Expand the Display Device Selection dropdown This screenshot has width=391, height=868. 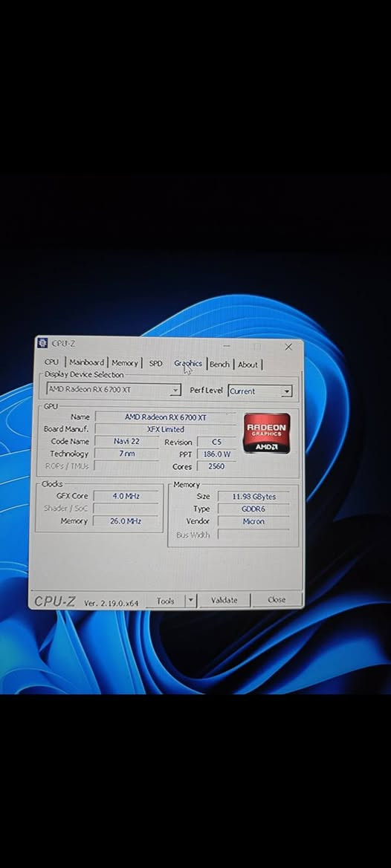tap(175, 391)
